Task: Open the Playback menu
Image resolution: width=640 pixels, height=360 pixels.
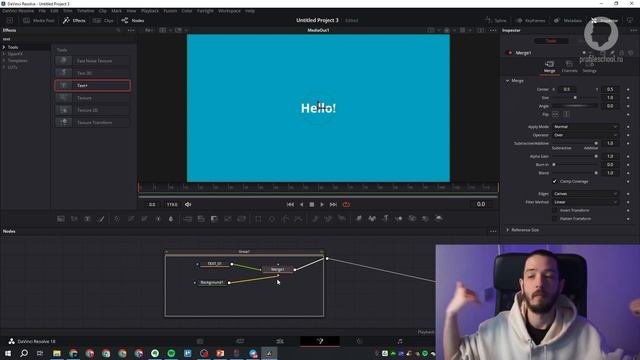Action: pos(150,11)
